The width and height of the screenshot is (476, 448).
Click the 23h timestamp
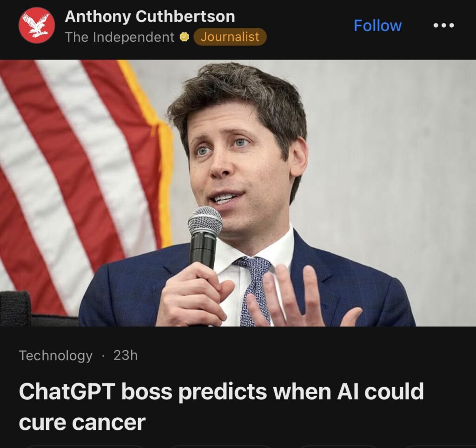[x=126, y=355]
